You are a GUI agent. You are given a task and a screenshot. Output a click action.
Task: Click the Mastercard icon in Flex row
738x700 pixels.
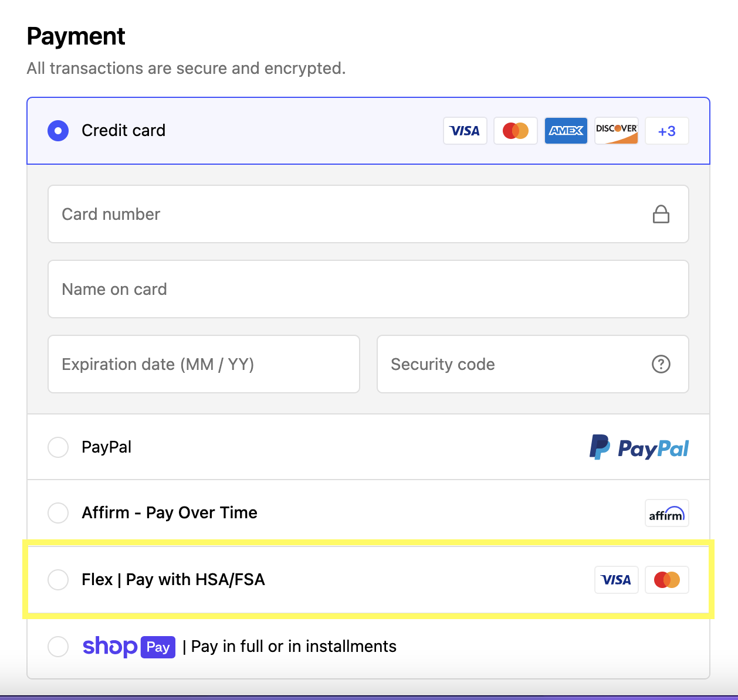[x=666, y=580]
